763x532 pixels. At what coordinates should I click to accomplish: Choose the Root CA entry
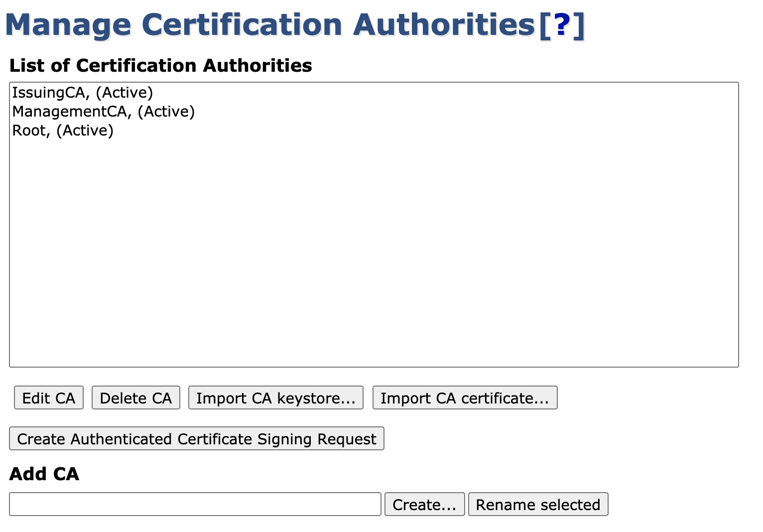(x=30, y=131)
